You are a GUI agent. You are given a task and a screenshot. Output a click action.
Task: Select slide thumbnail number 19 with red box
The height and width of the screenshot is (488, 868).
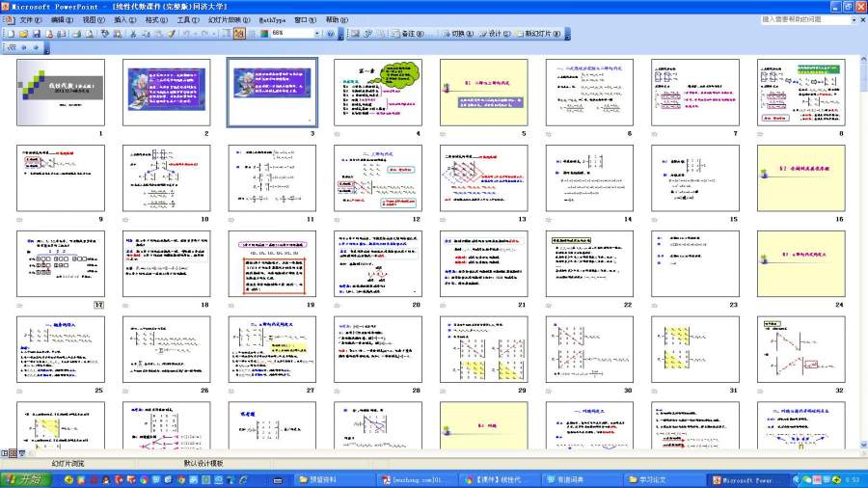272,264
